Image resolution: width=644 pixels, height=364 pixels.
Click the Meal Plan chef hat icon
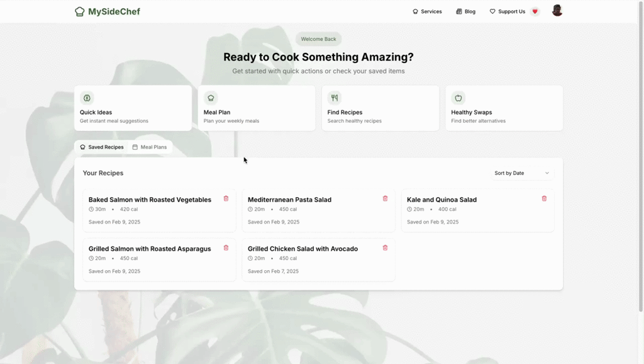pyautogui.click(x=211, y=98)
